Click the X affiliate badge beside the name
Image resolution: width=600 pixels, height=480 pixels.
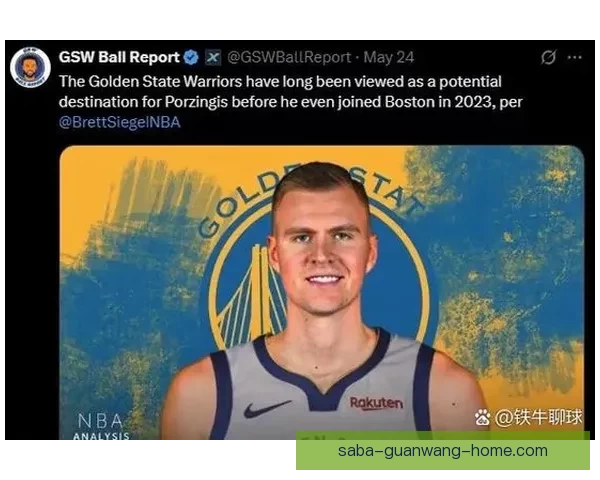click(x=213, y=57)
